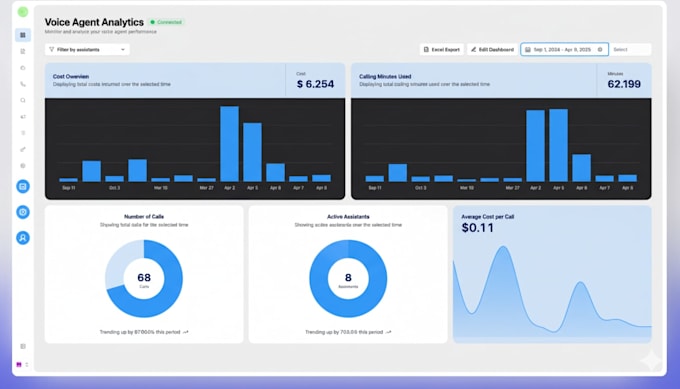Click the 'Voice Agent Analytics' heading
The height and width of the screenshot is (389, 680).
click(94, 22)
